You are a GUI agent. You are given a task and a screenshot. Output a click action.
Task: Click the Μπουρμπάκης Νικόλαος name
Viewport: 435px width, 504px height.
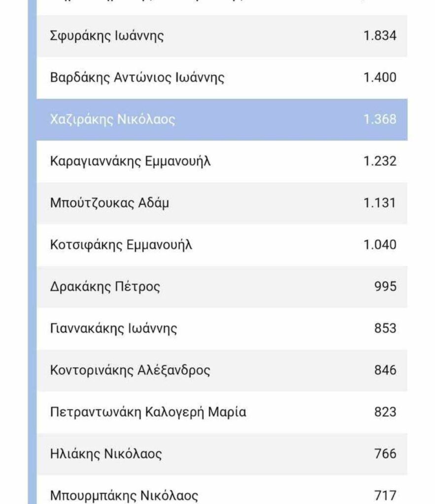[124, 495]
